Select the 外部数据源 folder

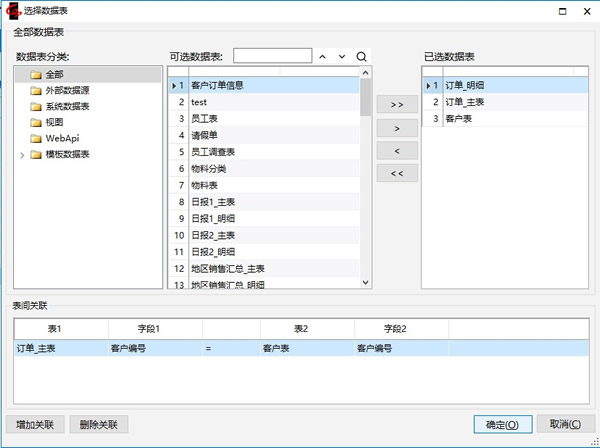[65, 90]
